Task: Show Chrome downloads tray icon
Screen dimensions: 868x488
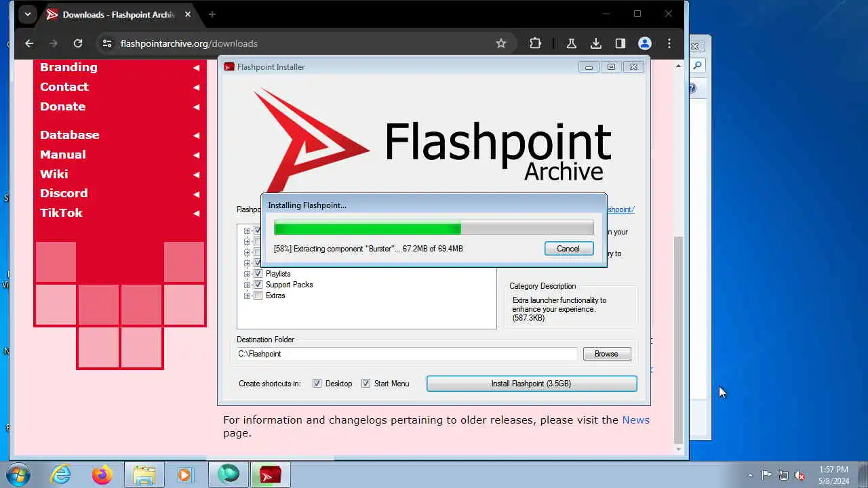Action: [x=596, y=43]
